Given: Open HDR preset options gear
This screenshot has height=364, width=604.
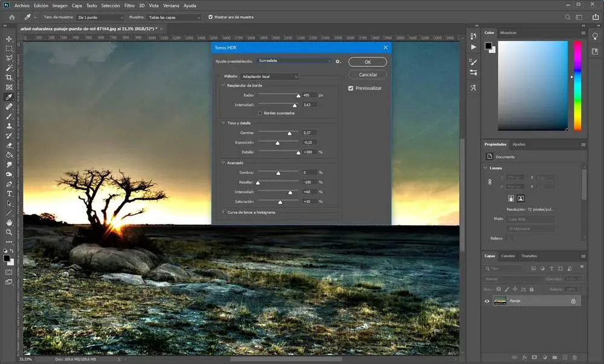Looking at the screenshot, I should 339,61.
